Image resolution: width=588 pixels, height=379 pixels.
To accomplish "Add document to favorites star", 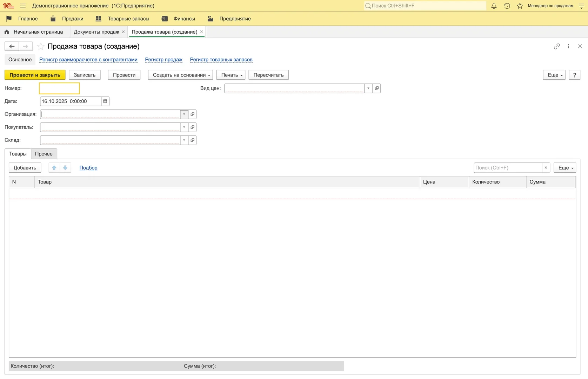I will click(x=41, y=46).
